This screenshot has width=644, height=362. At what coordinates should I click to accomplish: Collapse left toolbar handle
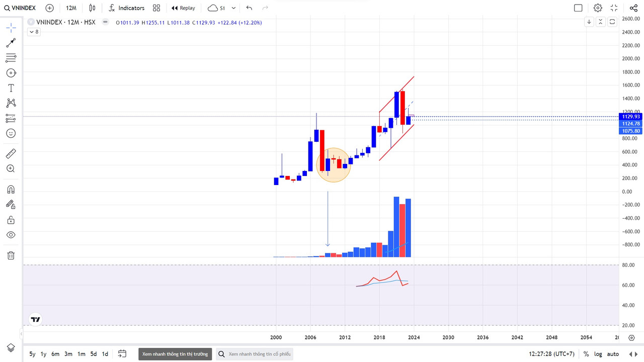tap(21, 334)
